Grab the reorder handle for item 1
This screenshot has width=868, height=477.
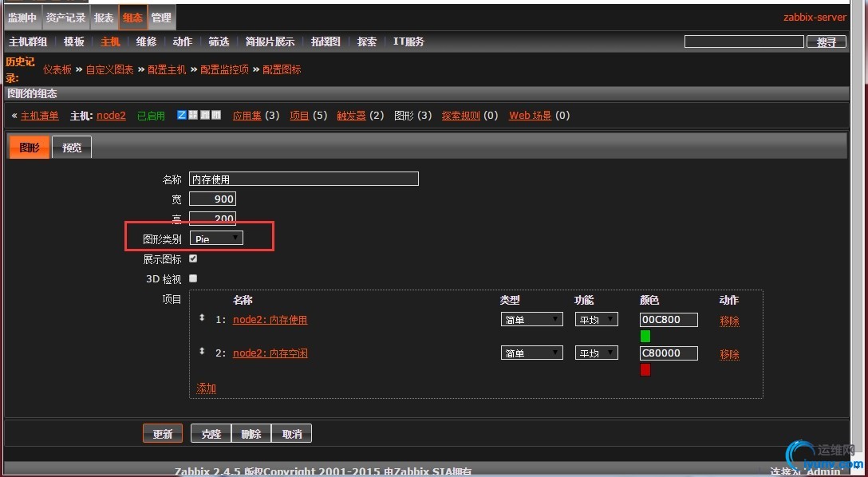point(202,318)
